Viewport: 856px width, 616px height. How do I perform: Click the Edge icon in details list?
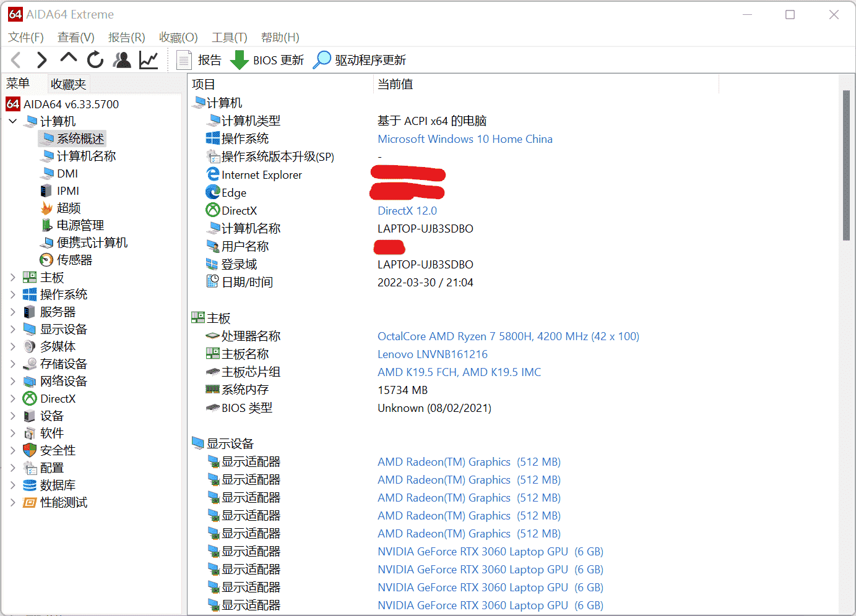coord(213,192)
